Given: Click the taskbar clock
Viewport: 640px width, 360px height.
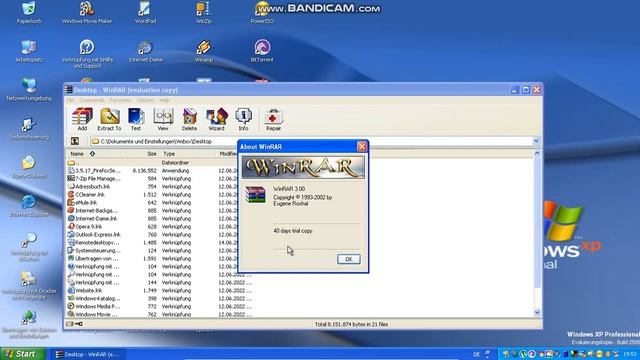Looking at the screenshot, I should (x=630, y=354).
